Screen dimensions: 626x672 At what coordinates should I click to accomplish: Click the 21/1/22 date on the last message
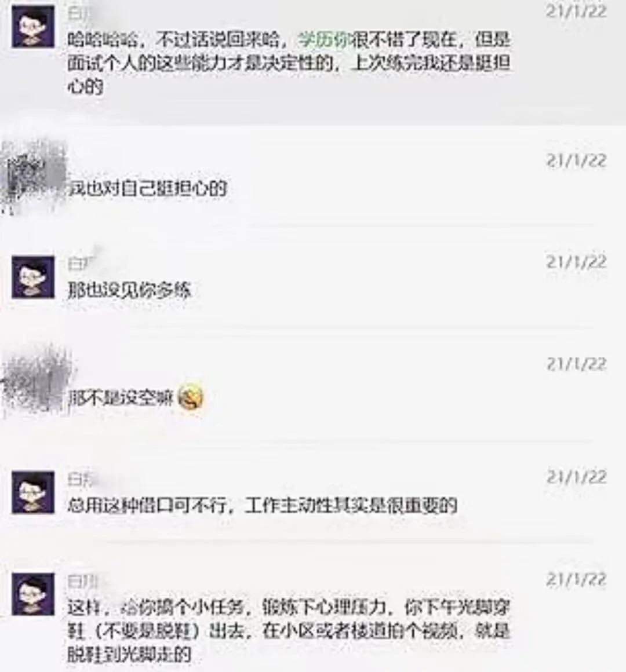coord(576,579)
